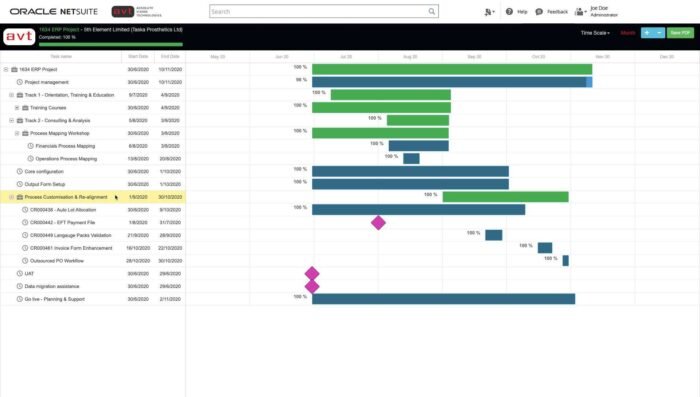Click the AVT logo in top bar
Viewport: 700px width, 397px height.
(137, 11)
